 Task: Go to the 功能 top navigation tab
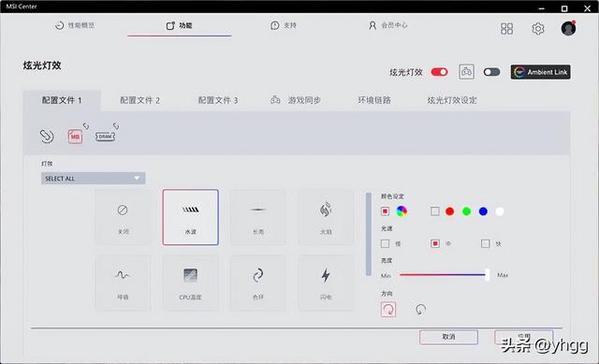pyautogui.click(x=179, y=25)
